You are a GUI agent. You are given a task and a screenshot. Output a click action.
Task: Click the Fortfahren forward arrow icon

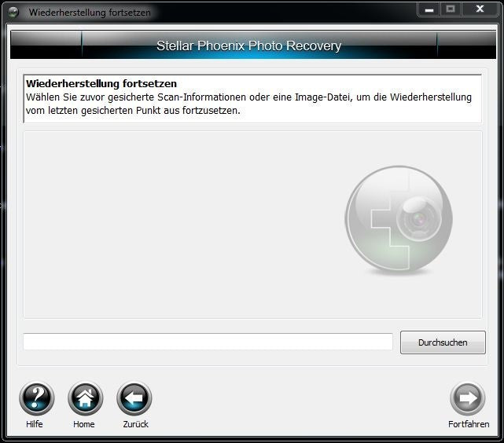[468, 398]
